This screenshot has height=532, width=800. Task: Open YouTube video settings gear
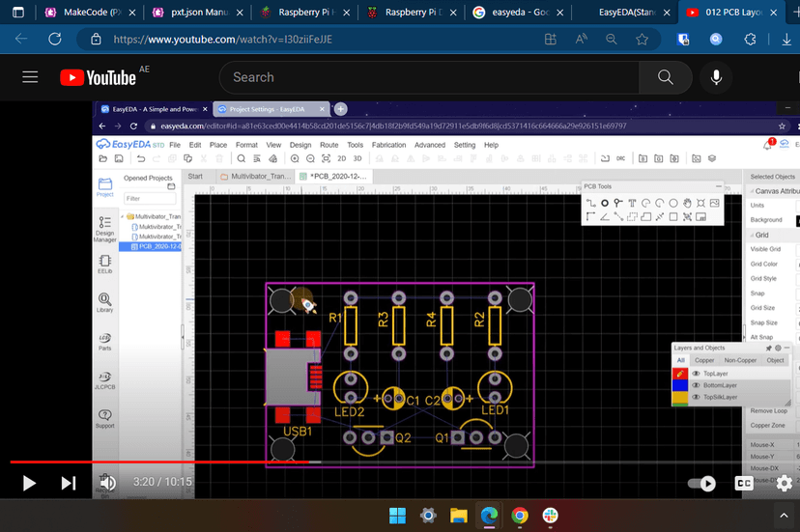[784, 483]
